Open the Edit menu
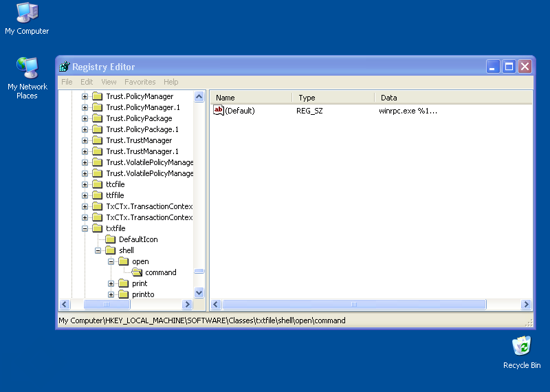Screen dimensions: 550x392 (x=87, y=82)
